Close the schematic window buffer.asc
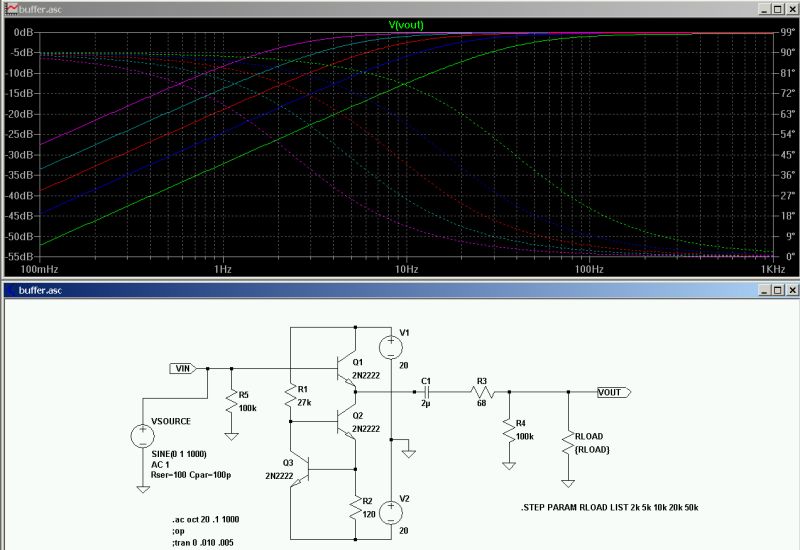Screen dimensions: 800x550 coord(791,290)
